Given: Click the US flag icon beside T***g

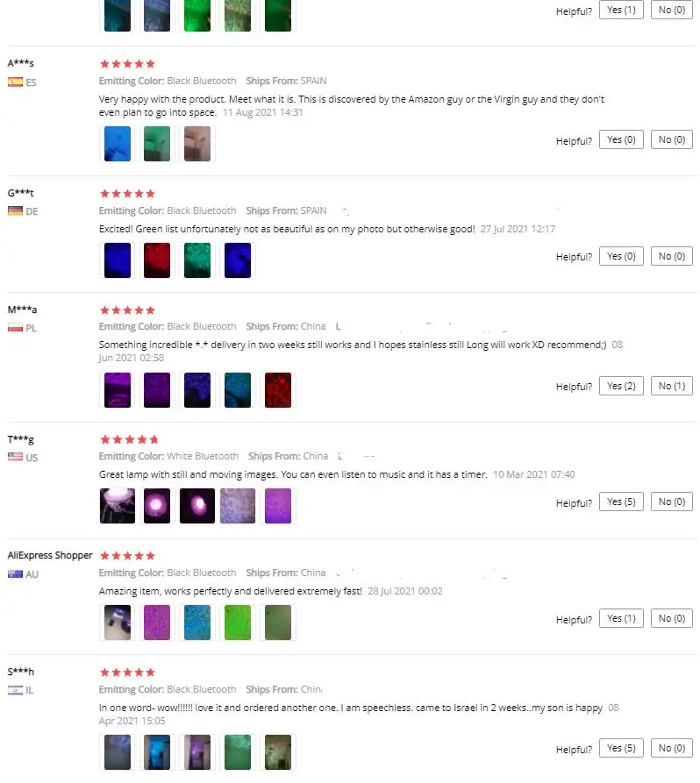Looking at the screenshot, I should click(x=15, y=457).
